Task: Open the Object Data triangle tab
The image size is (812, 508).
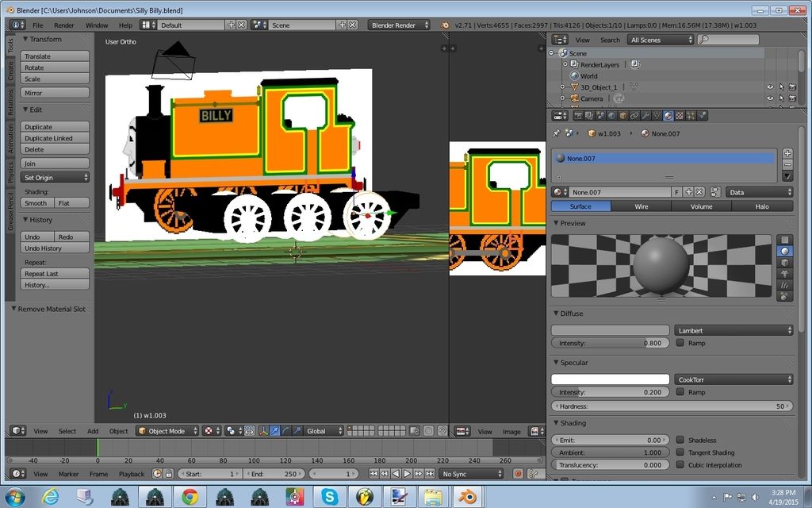Action: coord(657,116)
